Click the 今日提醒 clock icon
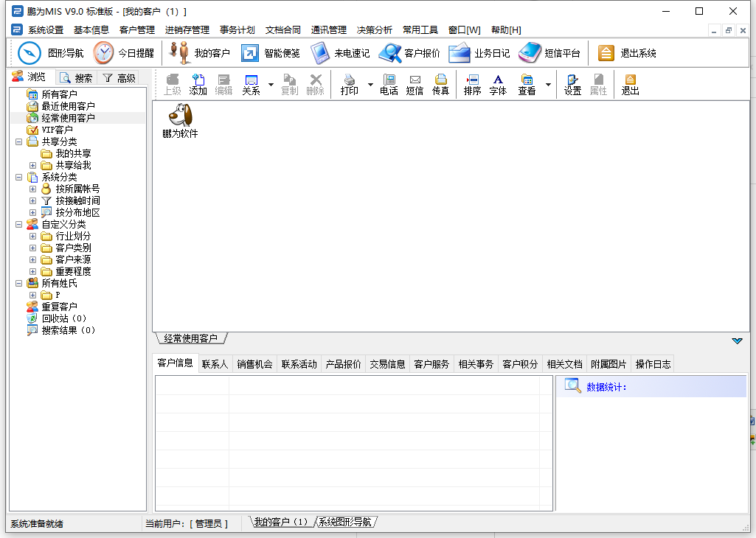The height and width of the screenshot is (538, 756). tap(104, 53)
